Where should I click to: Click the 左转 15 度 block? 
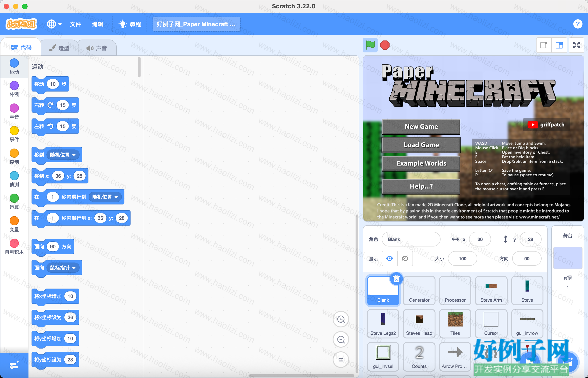[x=55, y=126]
